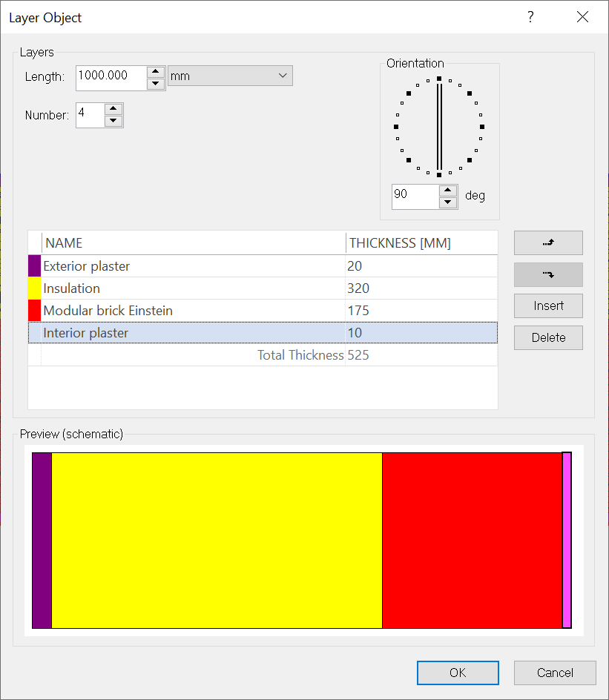Decrease orientation degrees down arrow
This screenshot has height=700, width=609.
click(x=448, y=202)
